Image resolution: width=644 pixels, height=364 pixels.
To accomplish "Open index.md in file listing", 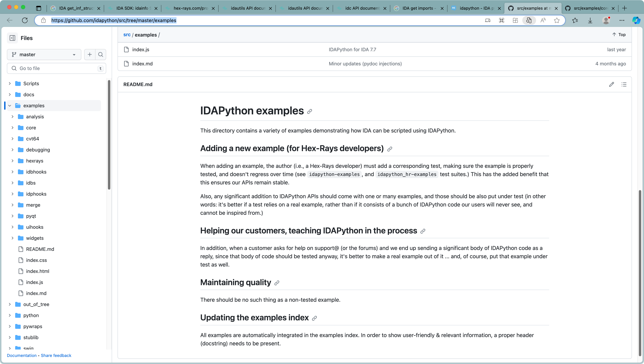I will (x=142, y=64).
